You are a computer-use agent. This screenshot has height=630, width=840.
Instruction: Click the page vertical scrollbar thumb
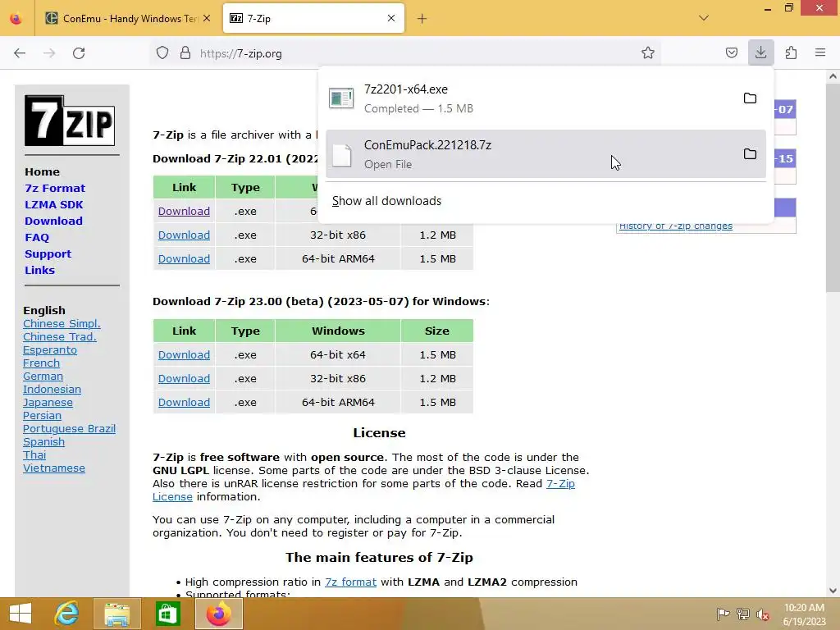(833, 188)
